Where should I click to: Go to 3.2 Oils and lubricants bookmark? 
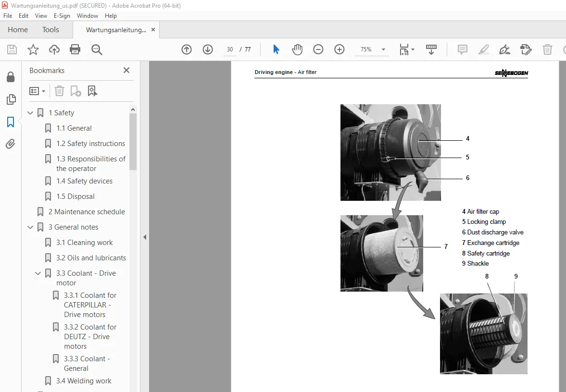coord(91,258)
